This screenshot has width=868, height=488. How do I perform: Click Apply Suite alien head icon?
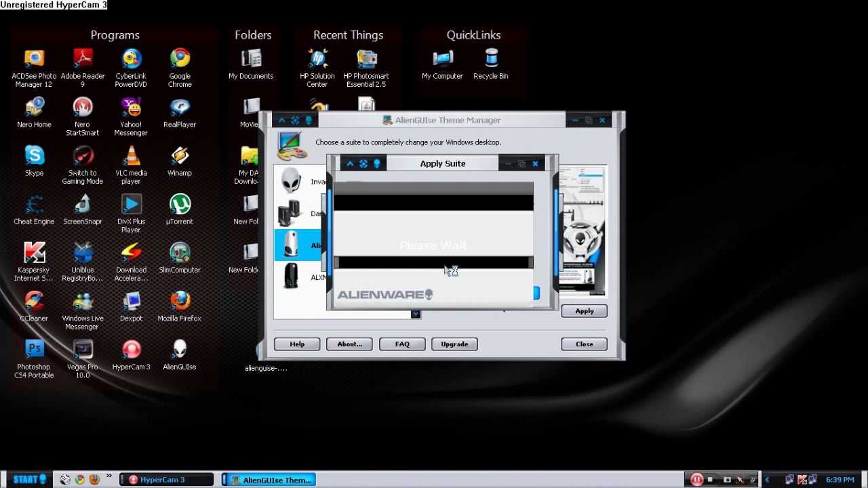[x=377, y=163]
